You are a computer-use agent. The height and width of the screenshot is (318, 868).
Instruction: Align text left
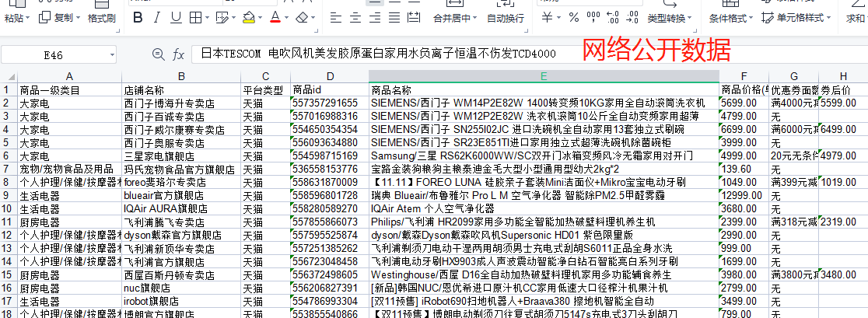[335, 18]
